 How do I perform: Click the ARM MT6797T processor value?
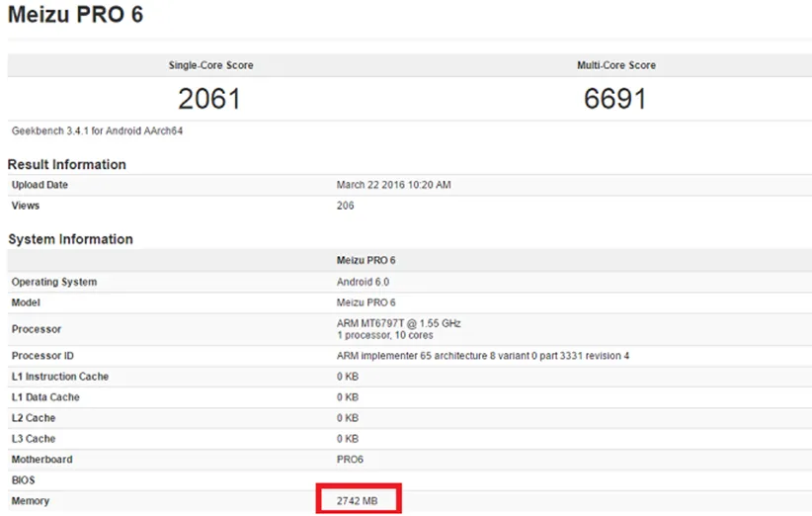click(398, 323)
